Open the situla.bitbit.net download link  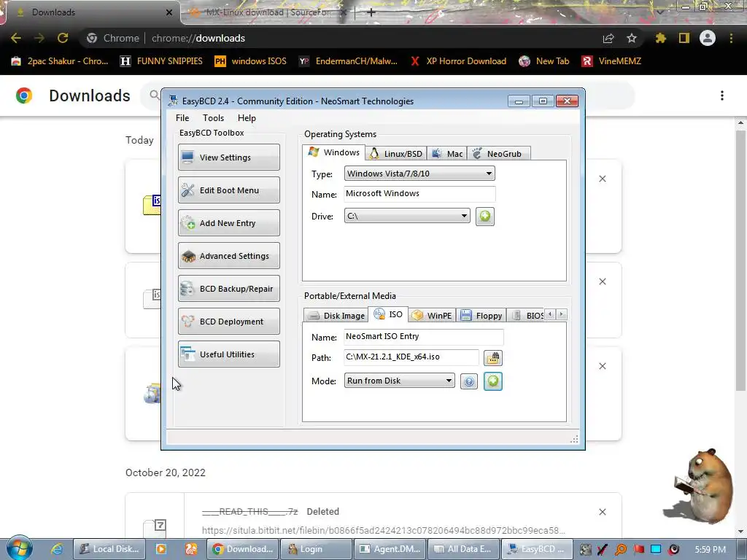click(x=384, y=531)
